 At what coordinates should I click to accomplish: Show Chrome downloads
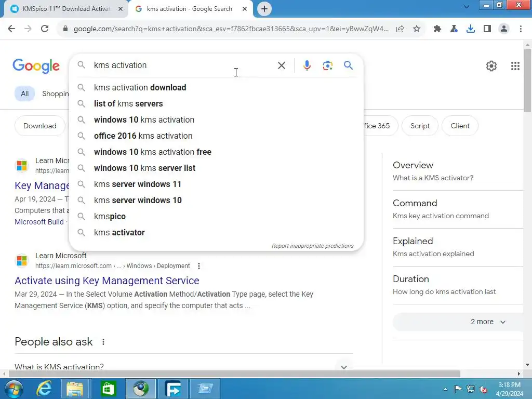471,29
